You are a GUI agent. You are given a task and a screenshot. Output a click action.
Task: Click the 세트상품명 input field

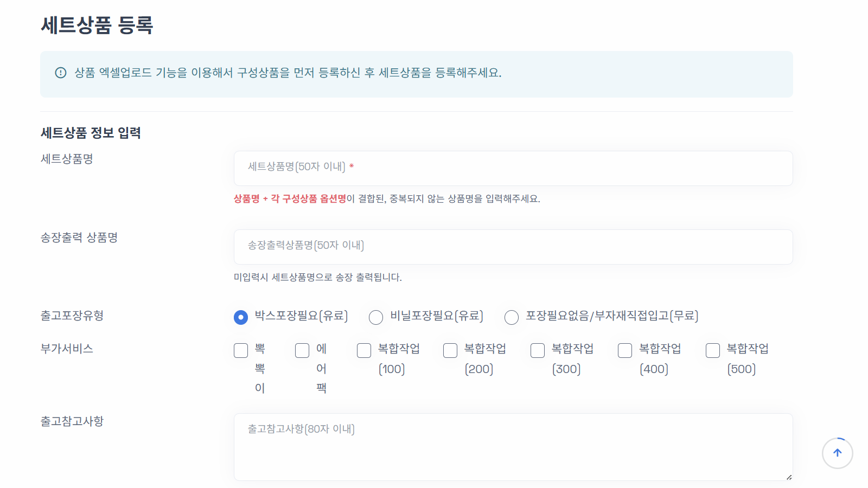pyautogui.click(x=513, y=168)
